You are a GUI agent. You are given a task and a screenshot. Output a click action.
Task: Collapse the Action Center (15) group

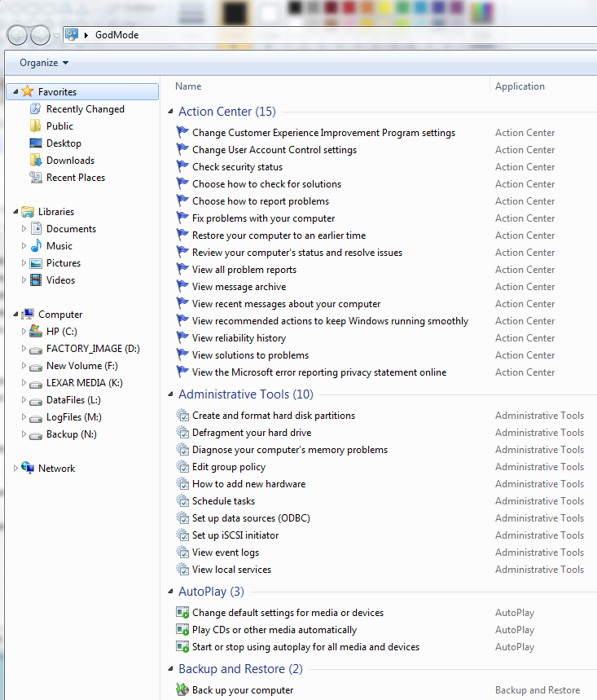(x=170, y=111)
